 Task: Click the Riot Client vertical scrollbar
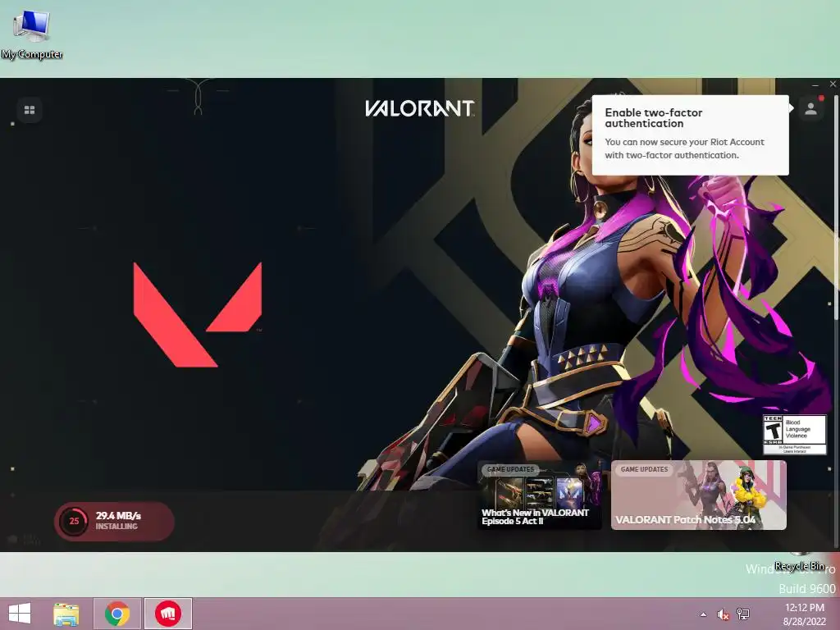pyautogui.click(x=836, y=209)
